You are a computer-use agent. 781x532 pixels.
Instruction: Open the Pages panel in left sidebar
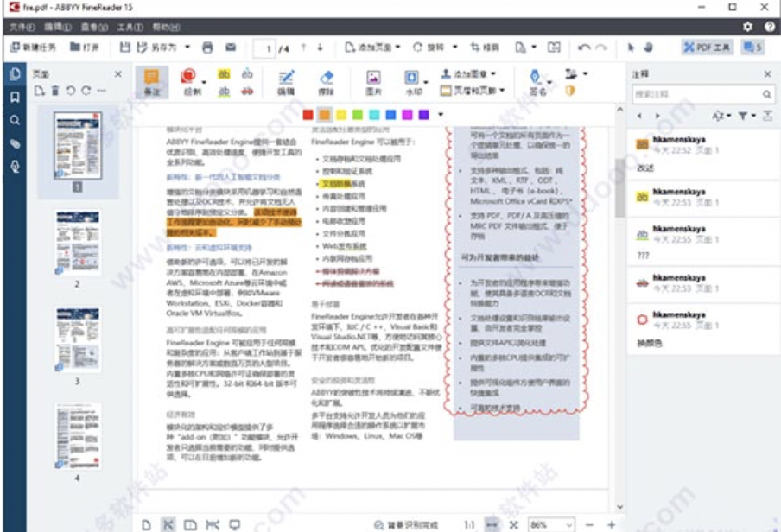[x=15, y=74]
